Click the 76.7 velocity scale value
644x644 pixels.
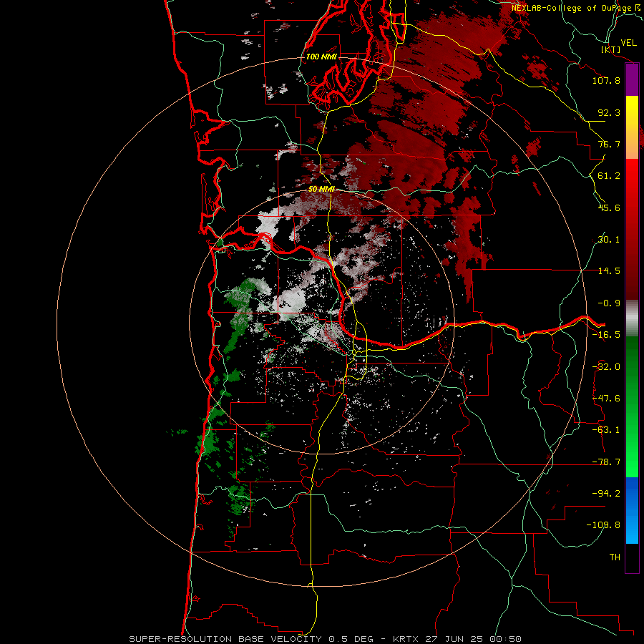pos(609,144)
